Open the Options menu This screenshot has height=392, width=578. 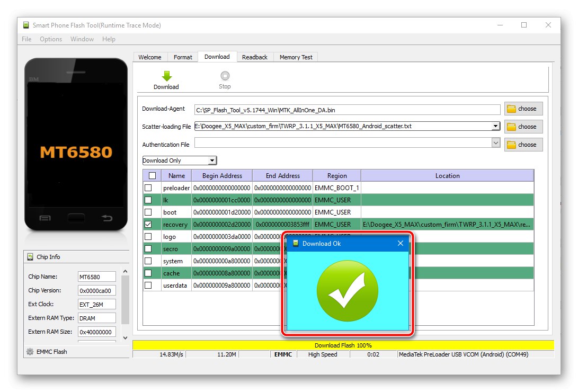[51, 39]
